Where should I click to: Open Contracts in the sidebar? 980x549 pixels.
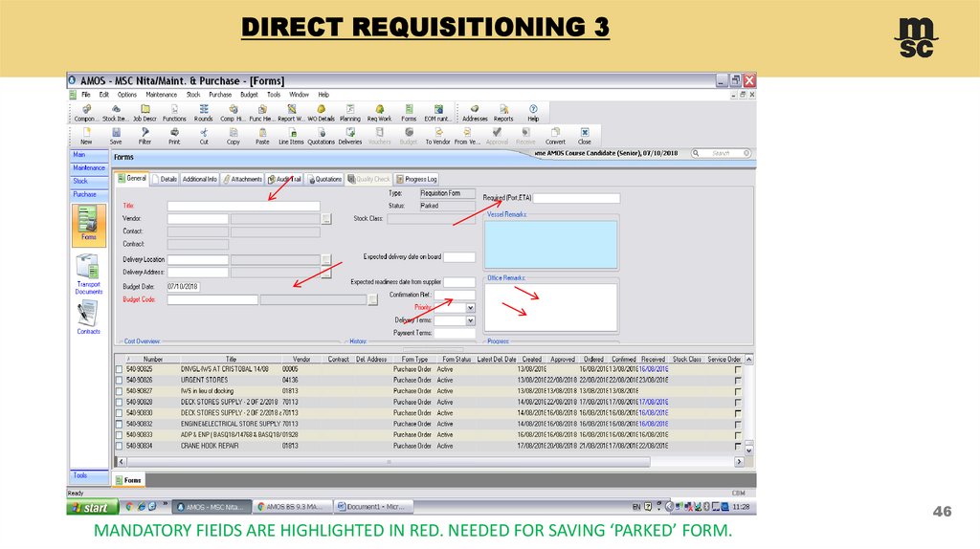[x=88, y=318]
